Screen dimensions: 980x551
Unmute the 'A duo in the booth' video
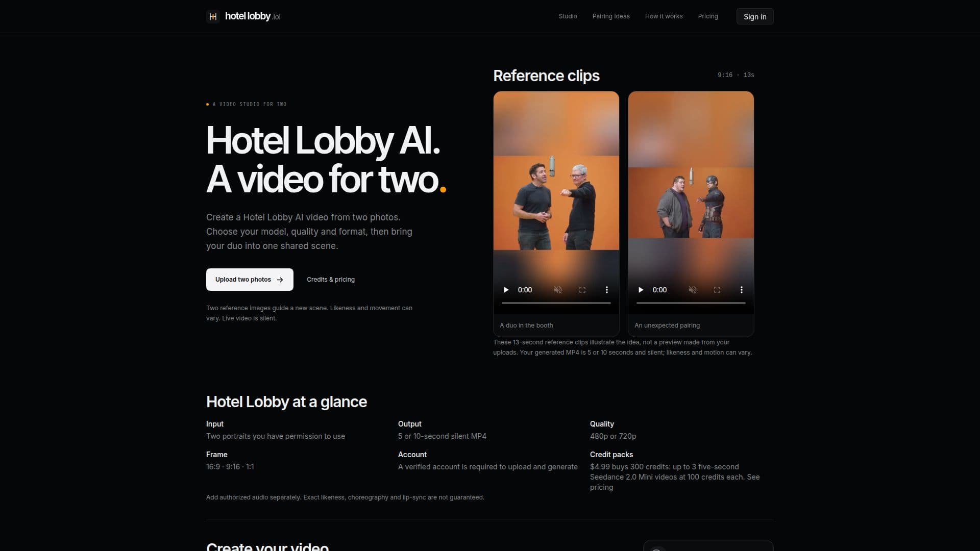coord(558,290)
